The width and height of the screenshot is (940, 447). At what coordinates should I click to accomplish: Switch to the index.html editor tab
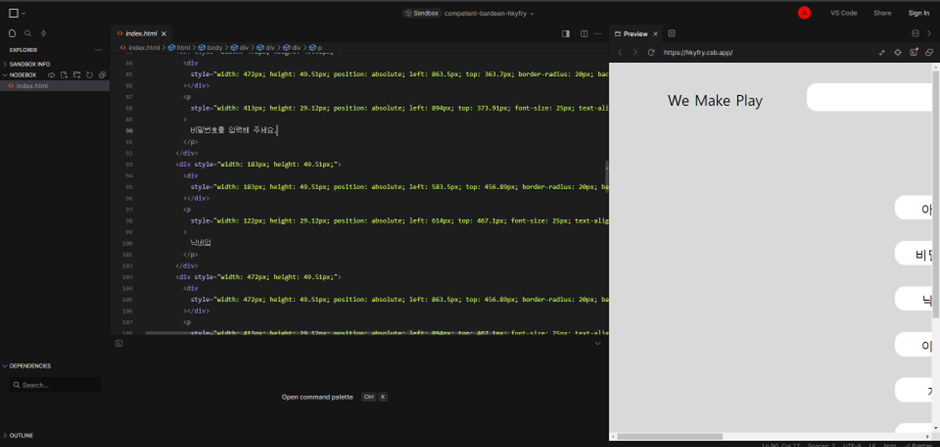pyautogui.click(x=142, y=34)
